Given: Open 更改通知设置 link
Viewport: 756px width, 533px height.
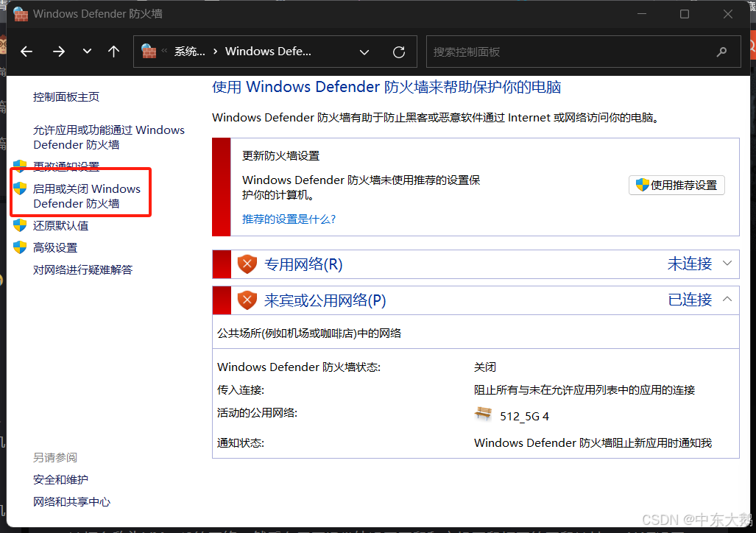Looking at the screenshot, I should [66, 166].
